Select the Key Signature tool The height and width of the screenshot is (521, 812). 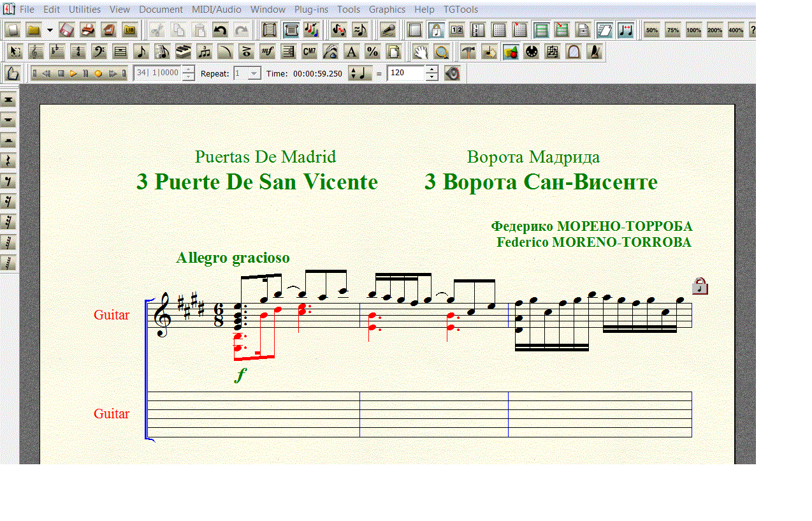click(x=57, y=51)
